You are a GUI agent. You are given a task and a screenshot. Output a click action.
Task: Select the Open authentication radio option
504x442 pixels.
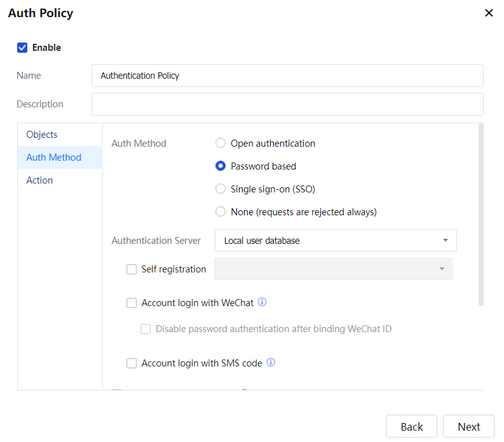pos(221,144)
